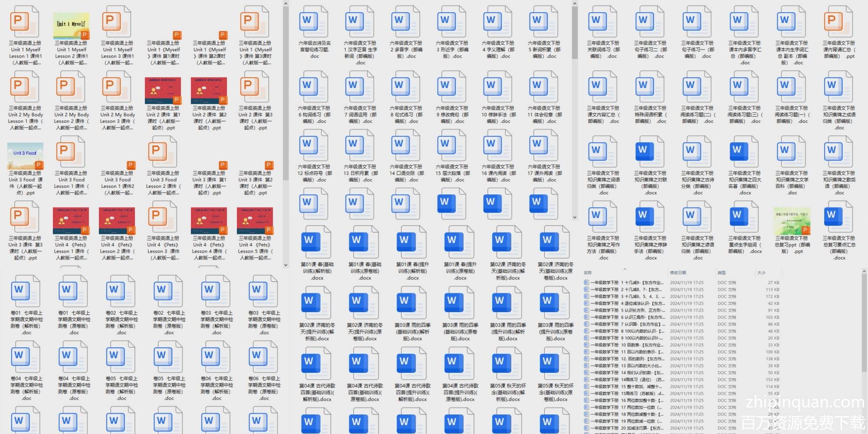Click the 类型 column header

point(722,273)
